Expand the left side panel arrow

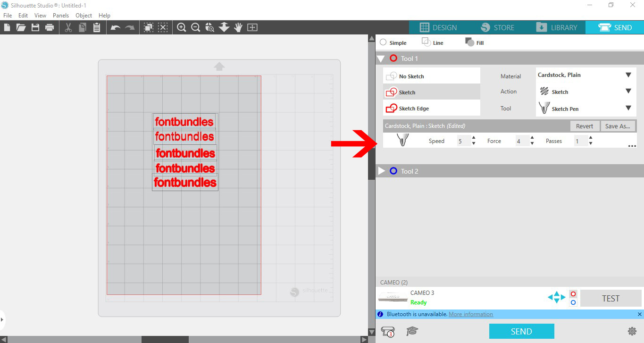coord(2,319)
